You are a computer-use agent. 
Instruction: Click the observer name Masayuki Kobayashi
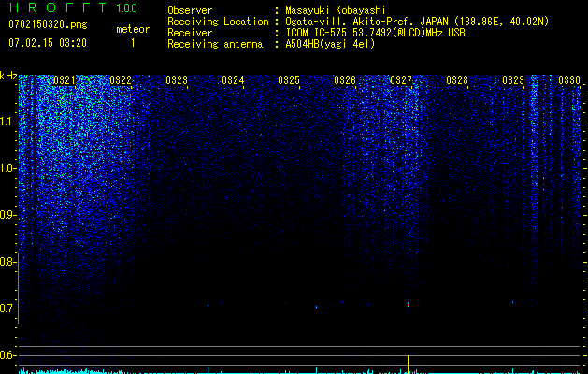pyautogui.click(x=336, y=10)
